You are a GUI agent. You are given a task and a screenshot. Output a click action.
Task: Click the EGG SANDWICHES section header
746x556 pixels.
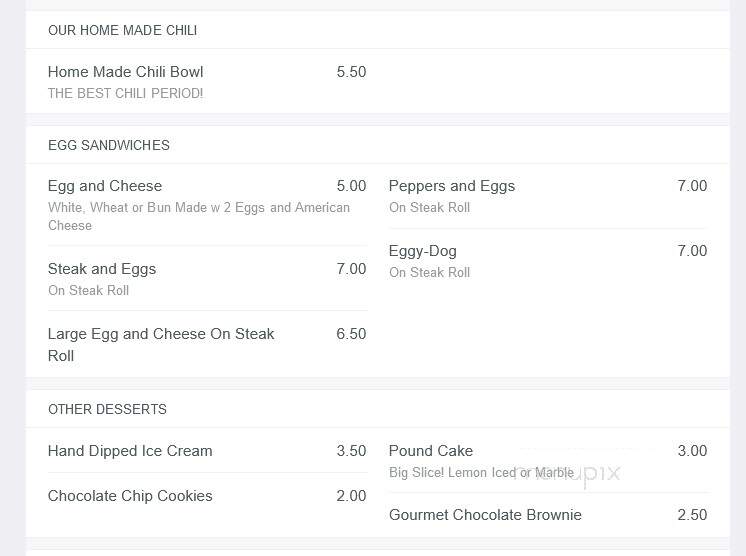[108, 145]
